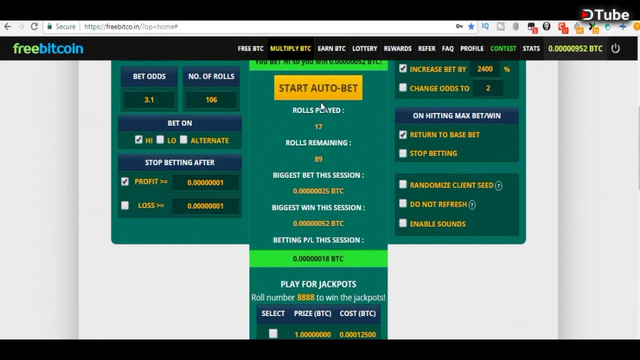Click START AUTO-BET button
Screen dimensions: 640x360
pos(318,88)
